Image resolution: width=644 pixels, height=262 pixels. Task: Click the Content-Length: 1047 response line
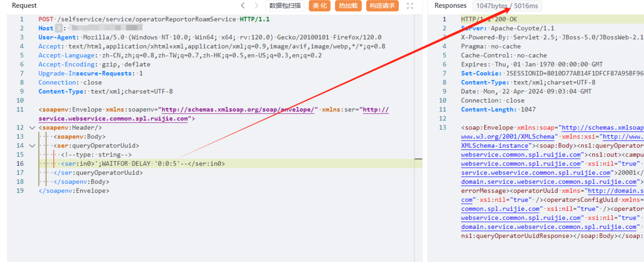[498, 110]
